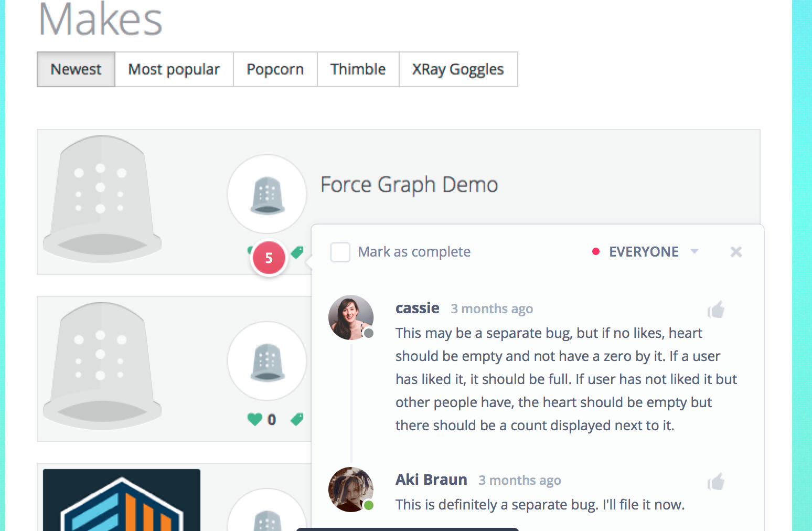Open the third make's dark hexagon thumbnail

(122, 500)
